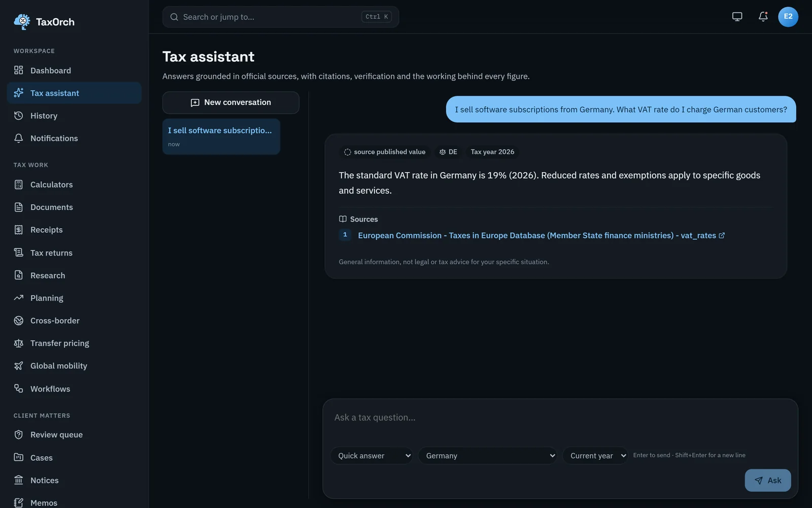Open Documents in the sidebar
This screenshot has height=508, width=812.
coord(74,207)
